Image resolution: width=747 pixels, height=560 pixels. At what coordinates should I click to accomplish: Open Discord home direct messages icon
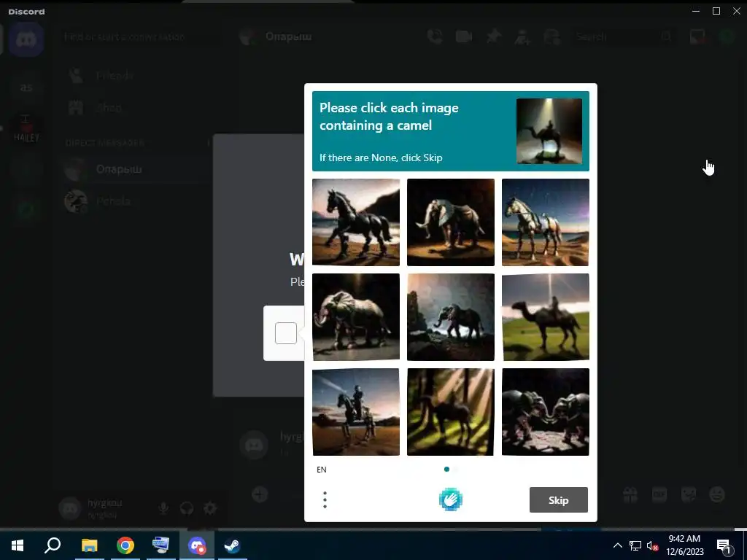pyautogui.click(x=26, y=39)
